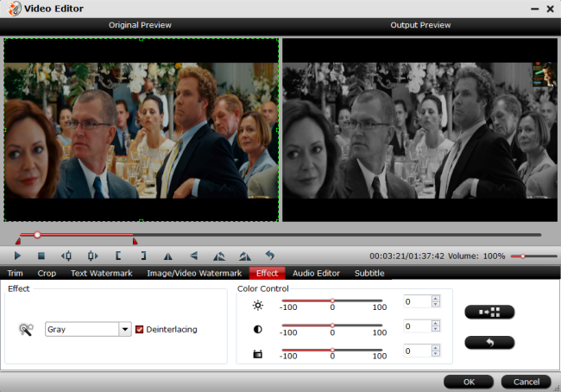Click the contrast half-circle icon
Viewport: 561px width, 392px height.
pos(257,329)
